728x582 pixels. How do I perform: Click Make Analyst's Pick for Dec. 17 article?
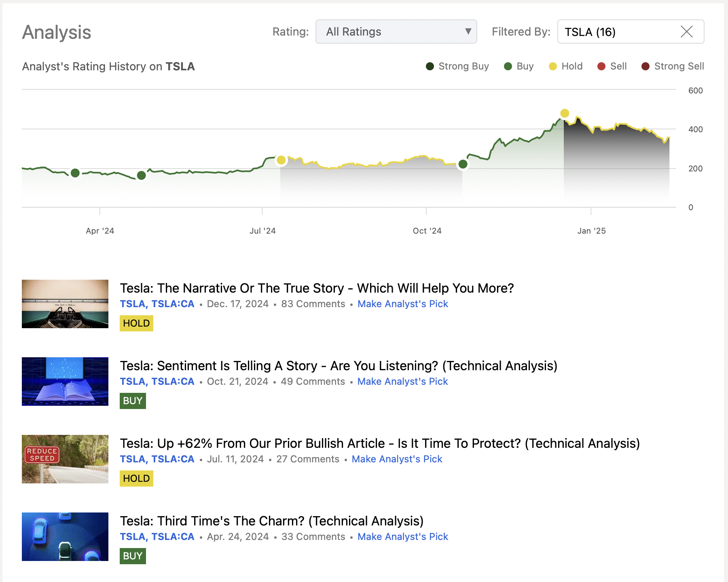tap(403, 304)
